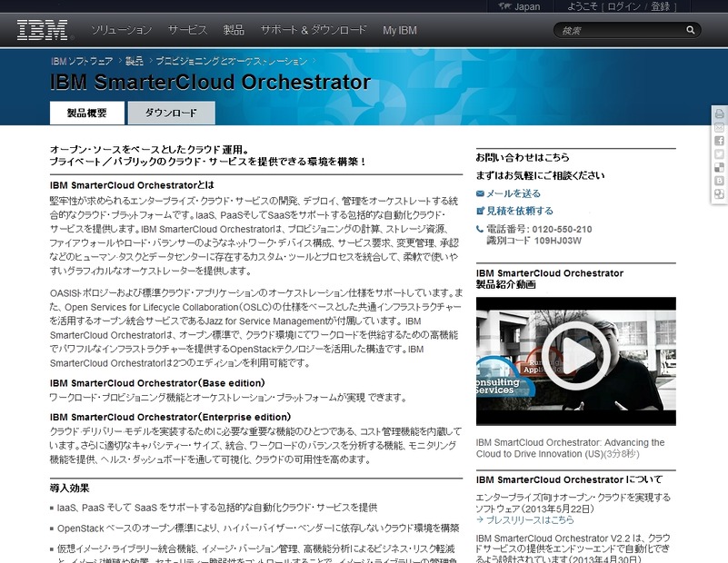Click the search magnifier icon
The image size is (728, 563).
691,30
